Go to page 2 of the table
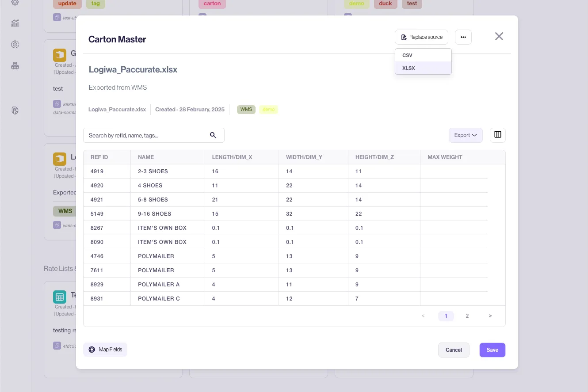Image resolution: width=588 pixels, height=392 pixels. tap(467, 316)
